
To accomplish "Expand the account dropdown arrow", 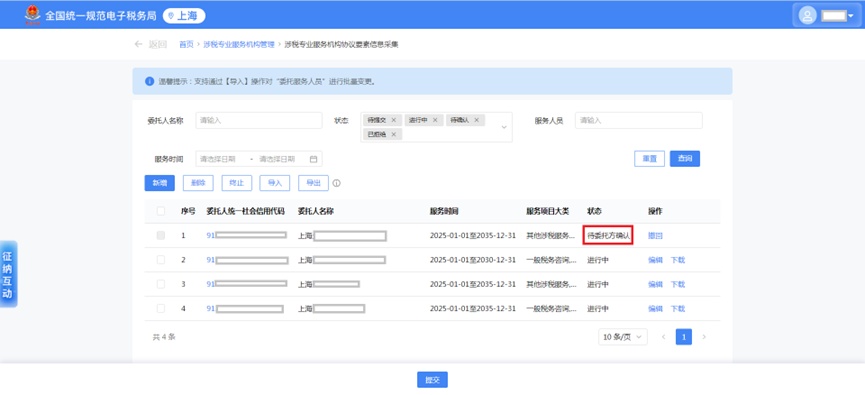I will pos(851,16).
